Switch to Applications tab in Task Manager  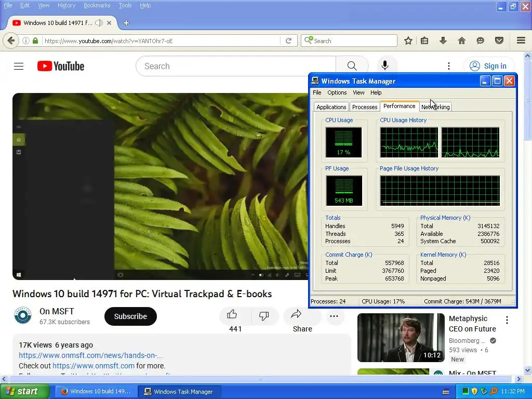tap(331, 107)
